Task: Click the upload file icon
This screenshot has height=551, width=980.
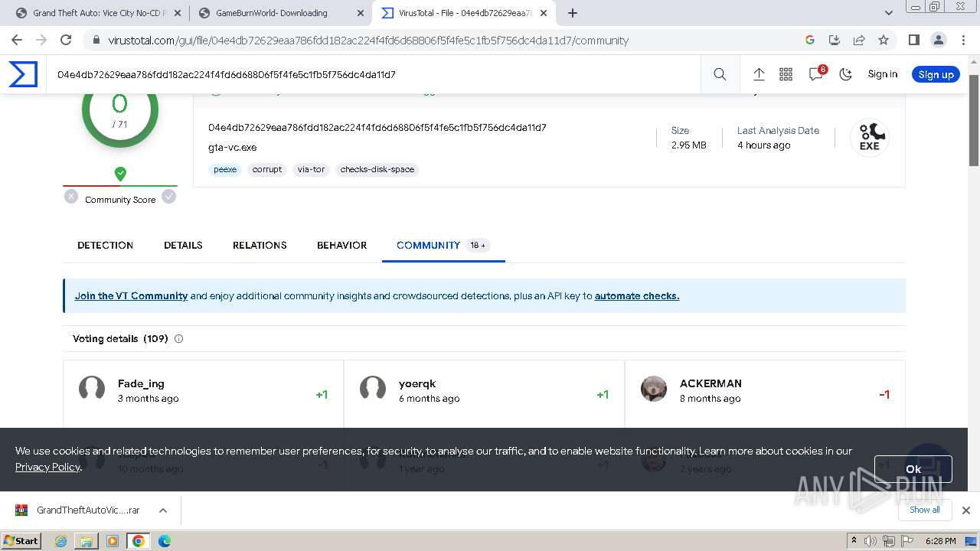Action: click(759, 74)
